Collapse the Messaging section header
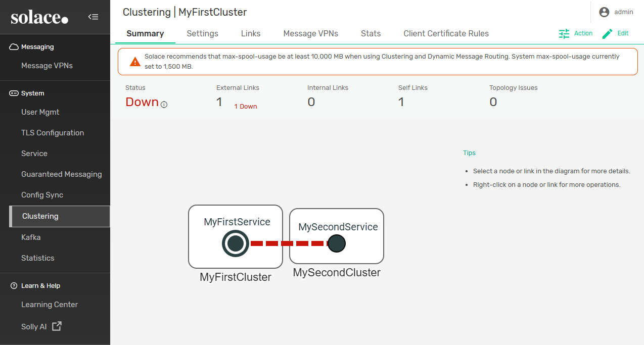This screenshot has width=644, height=345. tap(37, 47)
